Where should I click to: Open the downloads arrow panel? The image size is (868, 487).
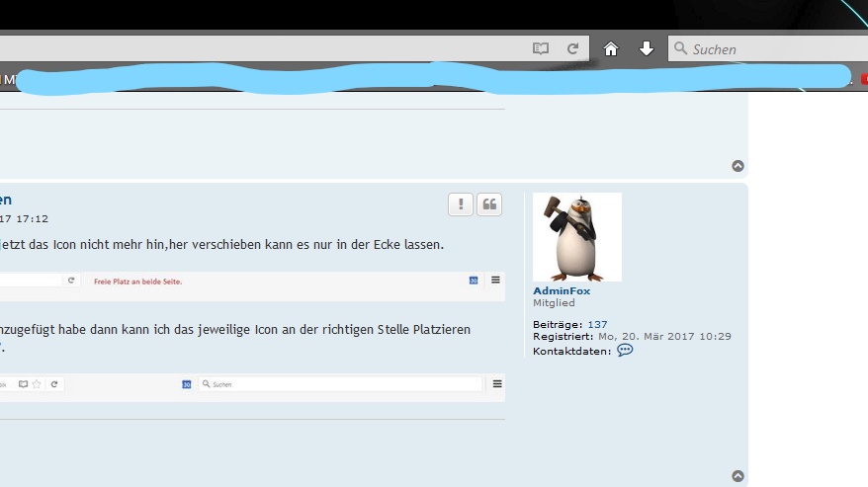tap(646, 48)
